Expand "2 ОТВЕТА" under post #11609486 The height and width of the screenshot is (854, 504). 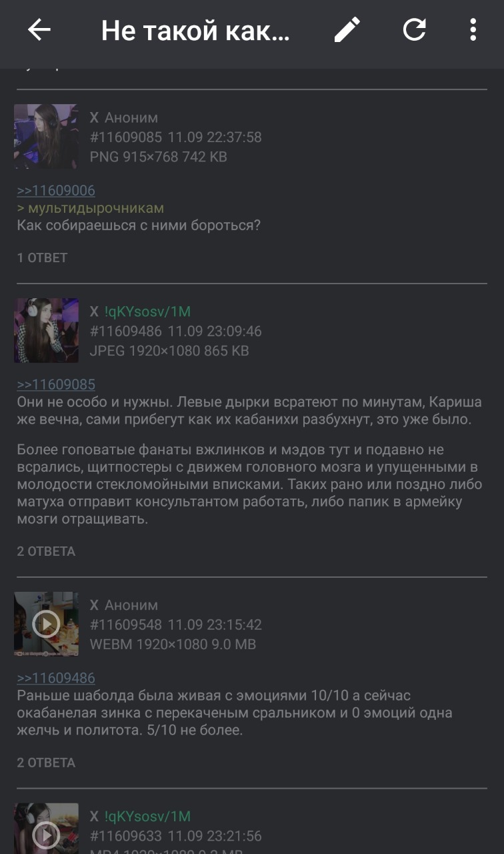point(46,551)
